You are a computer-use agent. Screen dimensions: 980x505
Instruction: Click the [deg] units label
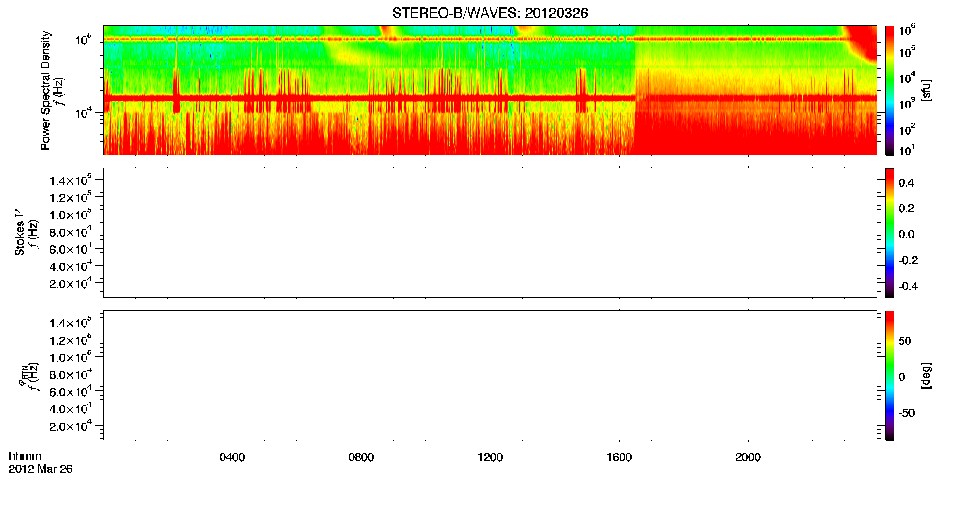[926, 375]
